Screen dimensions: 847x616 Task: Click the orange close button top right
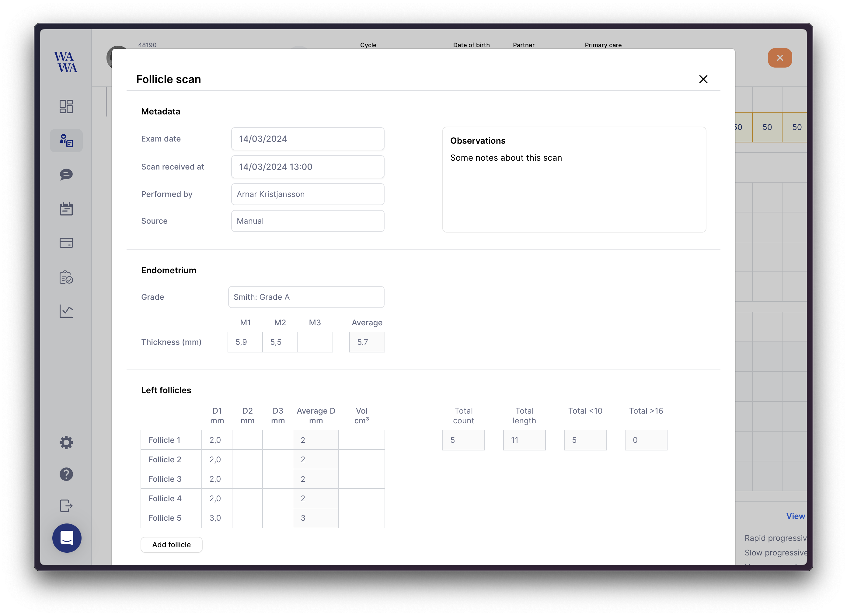point(779,58)
